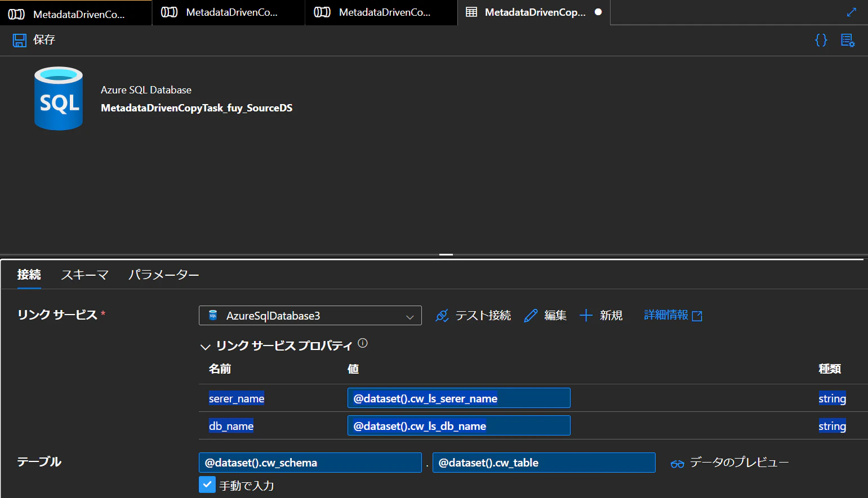Click the MetadataDrivenCopyTask_fuy_SourceDS dataset name
The width and height of the screenshot is (868, 498).
coord(197,108)
